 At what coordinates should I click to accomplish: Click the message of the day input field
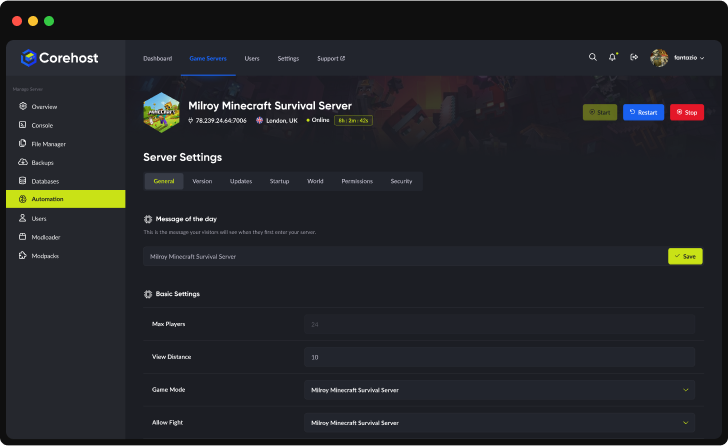tap(405, 256)
